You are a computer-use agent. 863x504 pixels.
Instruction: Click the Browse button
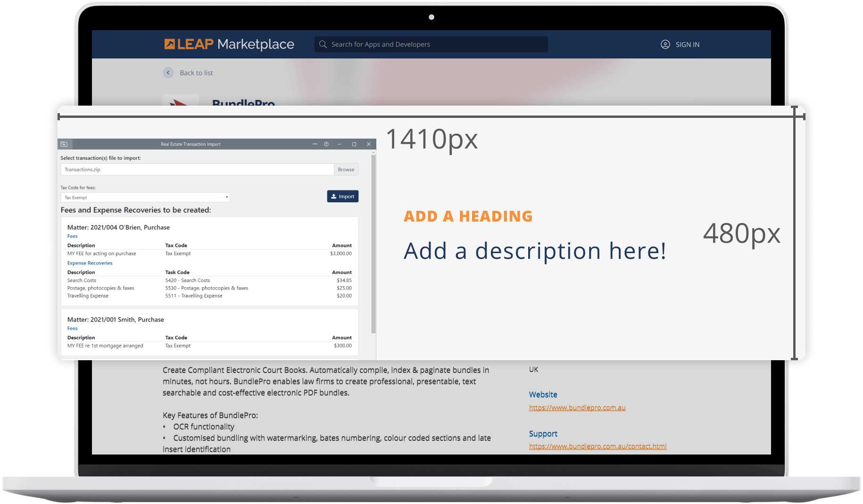pyautogui.click(x=346, y=170)
